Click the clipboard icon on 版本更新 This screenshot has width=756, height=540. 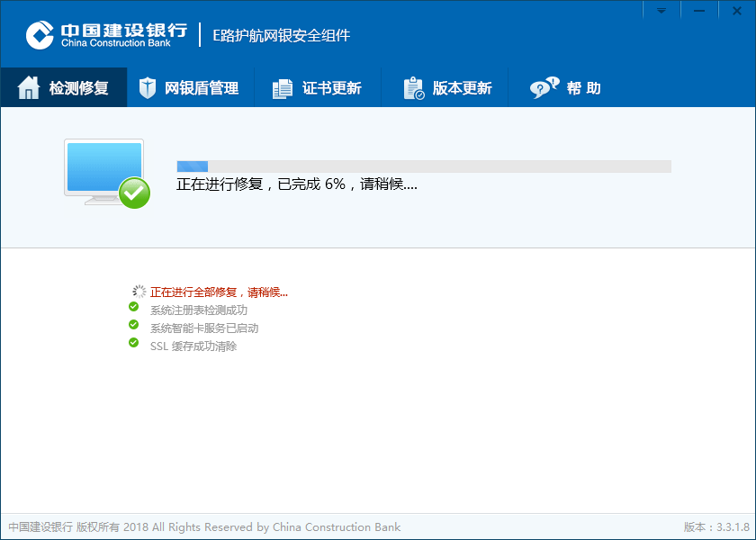tap(411, 87)
